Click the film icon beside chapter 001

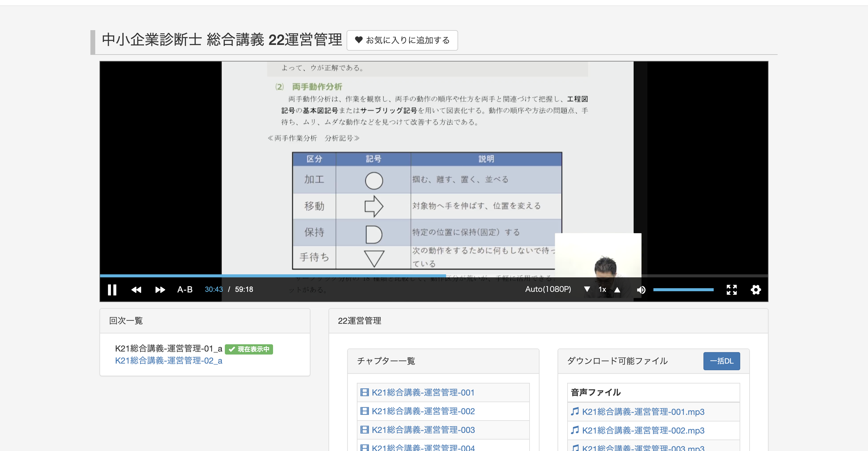click(x=364, y=392)
